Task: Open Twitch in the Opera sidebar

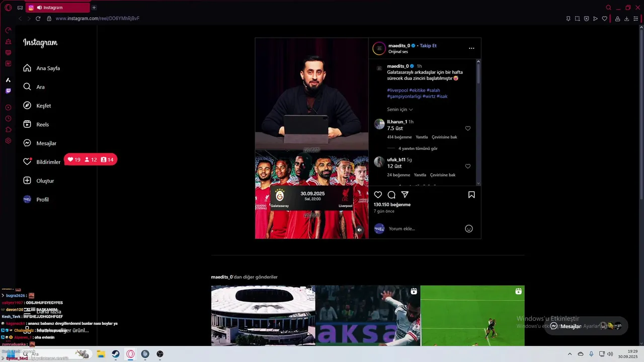Action: coord(8,91)
